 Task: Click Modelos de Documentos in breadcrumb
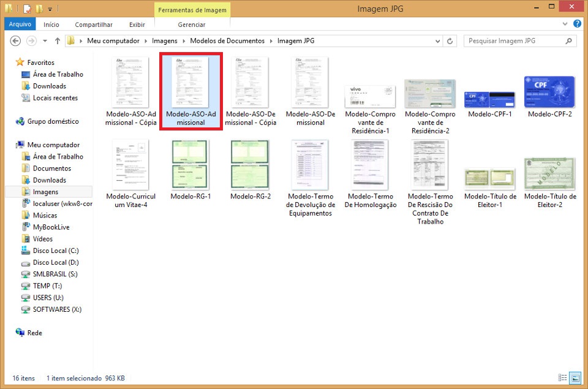tap(227, 41)
